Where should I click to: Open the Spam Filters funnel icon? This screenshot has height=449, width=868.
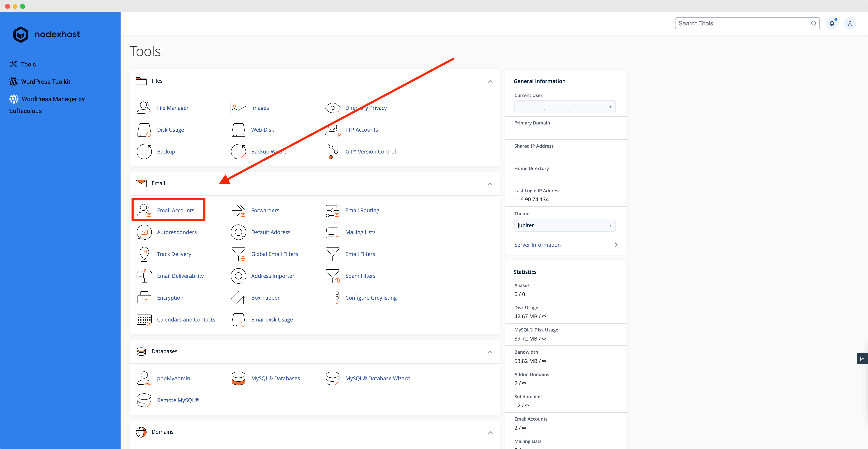(x=333, y=276)
